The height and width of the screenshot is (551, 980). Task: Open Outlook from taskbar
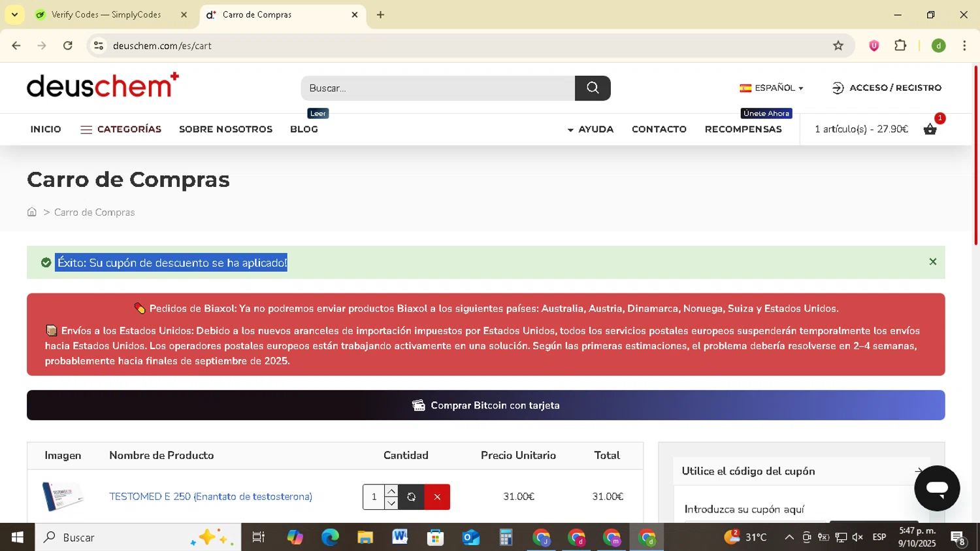471,537
